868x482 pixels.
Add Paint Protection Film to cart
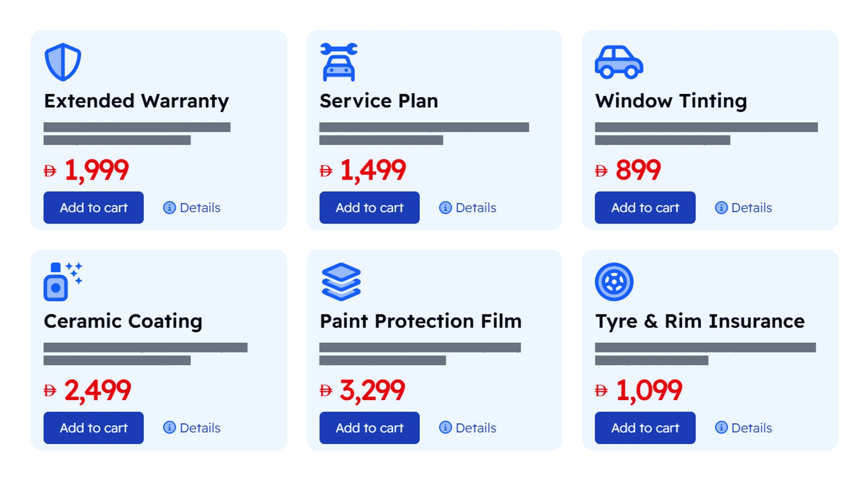369,428
